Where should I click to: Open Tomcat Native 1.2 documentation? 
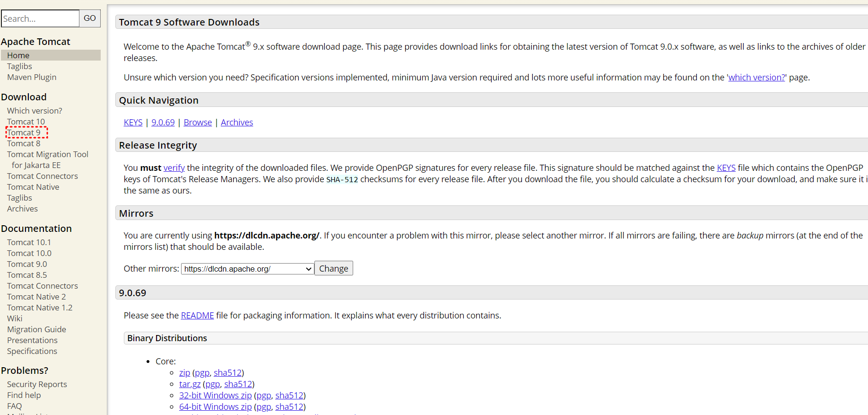[x=40, y=308]
